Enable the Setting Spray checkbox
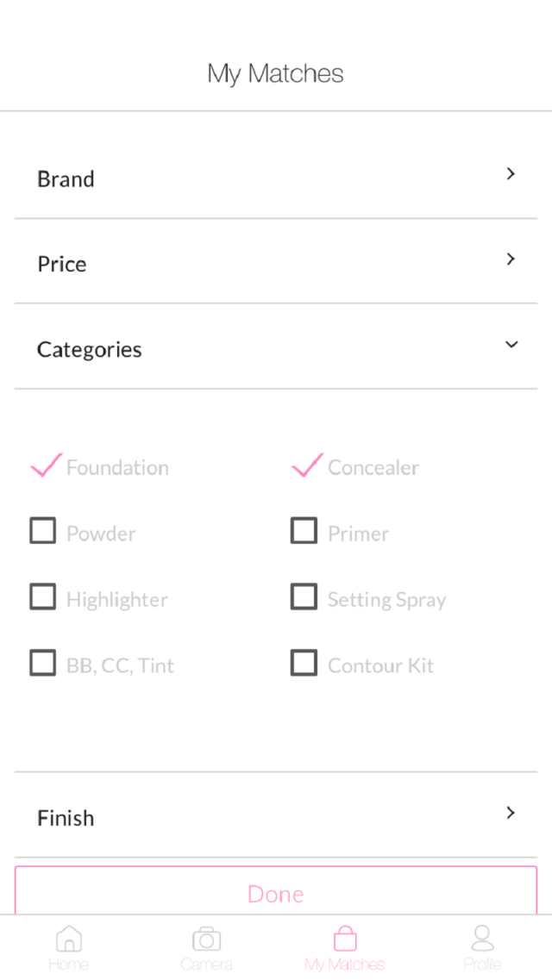The width and height of the screenshot is (552, 980). (x=304, y=596)
